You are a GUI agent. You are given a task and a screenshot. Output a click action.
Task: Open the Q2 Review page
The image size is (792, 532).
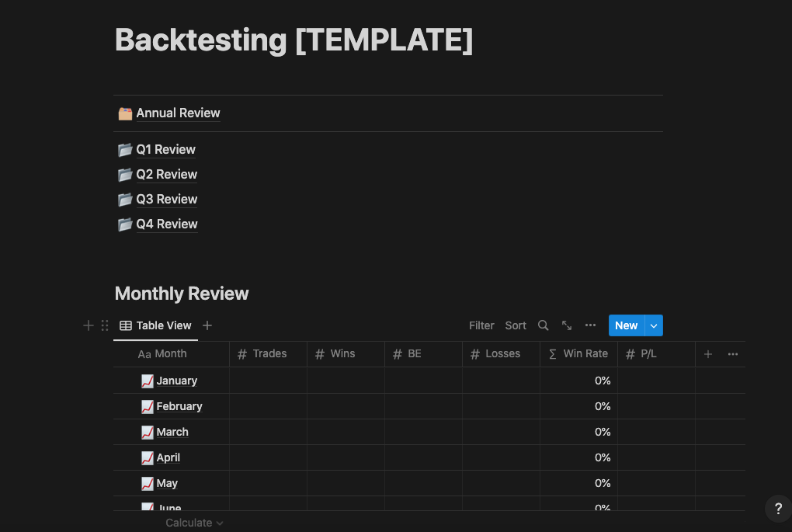166,174
